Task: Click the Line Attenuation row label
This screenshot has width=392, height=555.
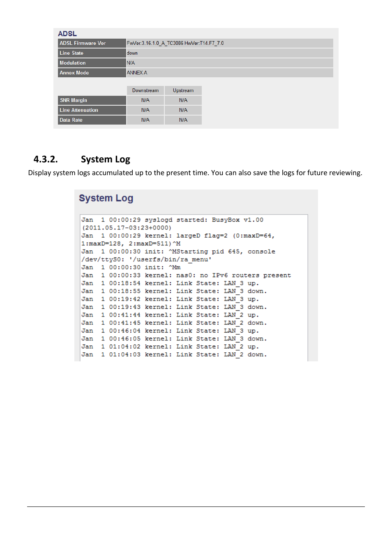Action: [92, 110]
